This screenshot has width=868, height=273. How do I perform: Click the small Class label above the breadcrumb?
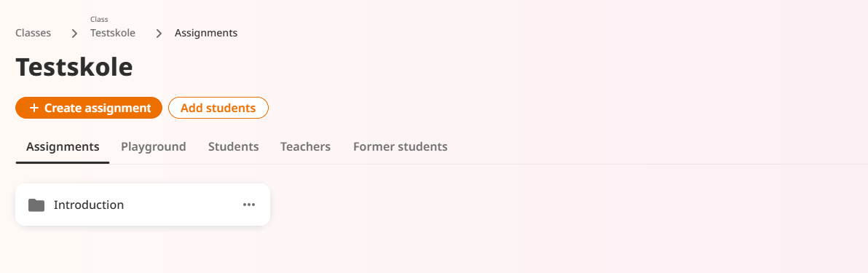pos(99,20)
